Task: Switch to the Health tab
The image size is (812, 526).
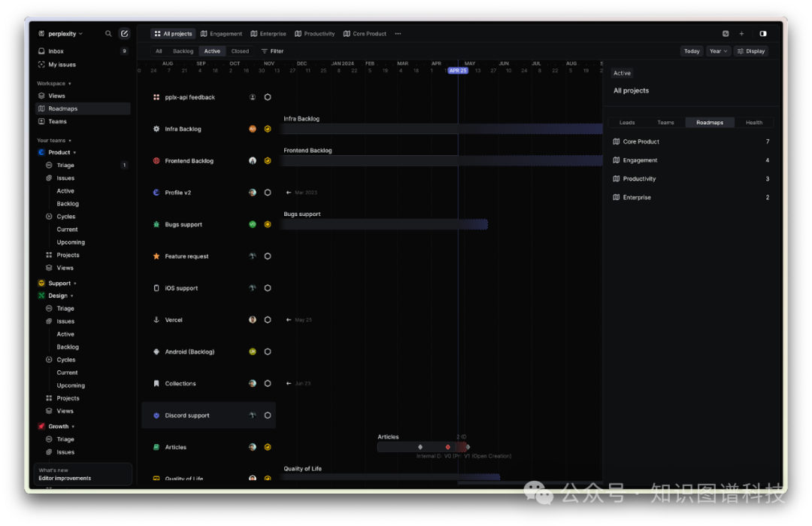Action: pos(753,123)
